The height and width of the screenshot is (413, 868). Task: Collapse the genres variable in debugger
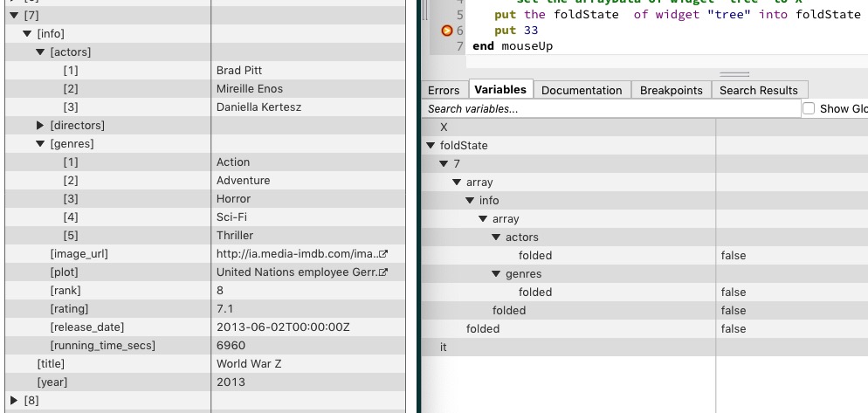(495, 274)
